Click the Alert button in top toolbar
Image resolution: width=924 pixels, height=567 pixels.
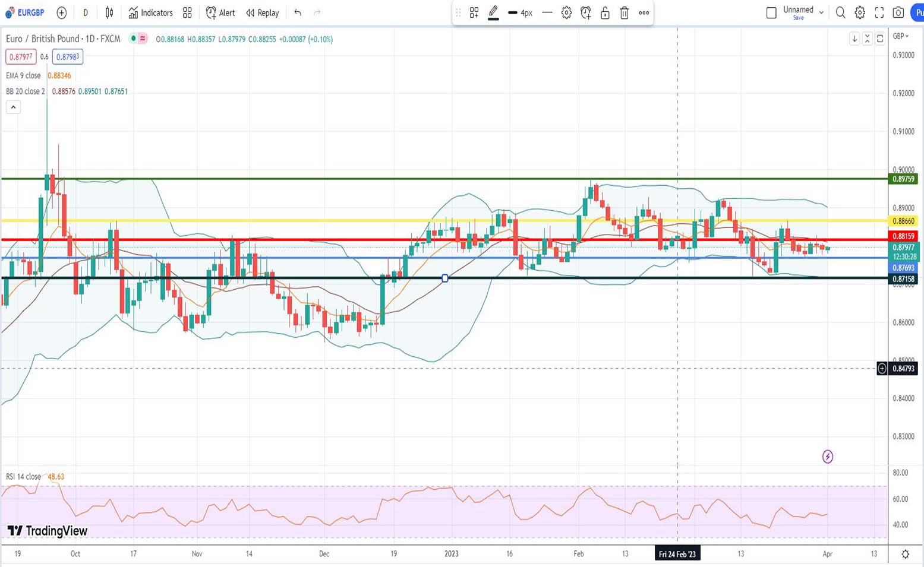(220, 12)
